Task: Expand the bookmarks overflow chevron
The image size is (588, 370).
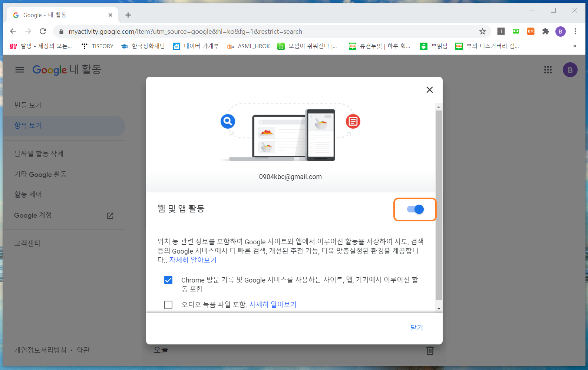Action: pyautogui.click(x=575, y=46)
